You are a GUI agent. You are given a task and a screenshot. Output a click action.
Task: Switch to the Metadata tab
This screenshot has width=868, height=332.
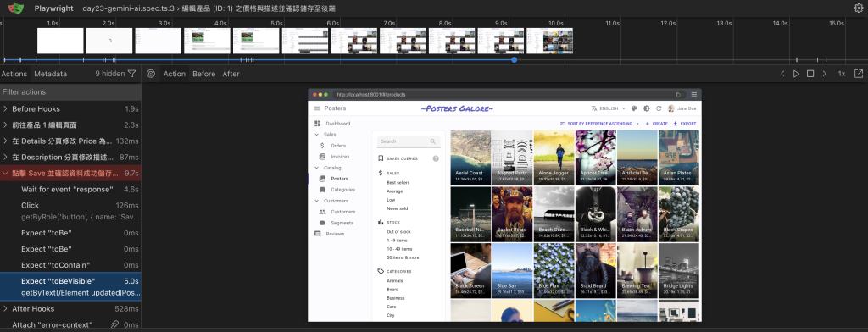pos(50,74)
